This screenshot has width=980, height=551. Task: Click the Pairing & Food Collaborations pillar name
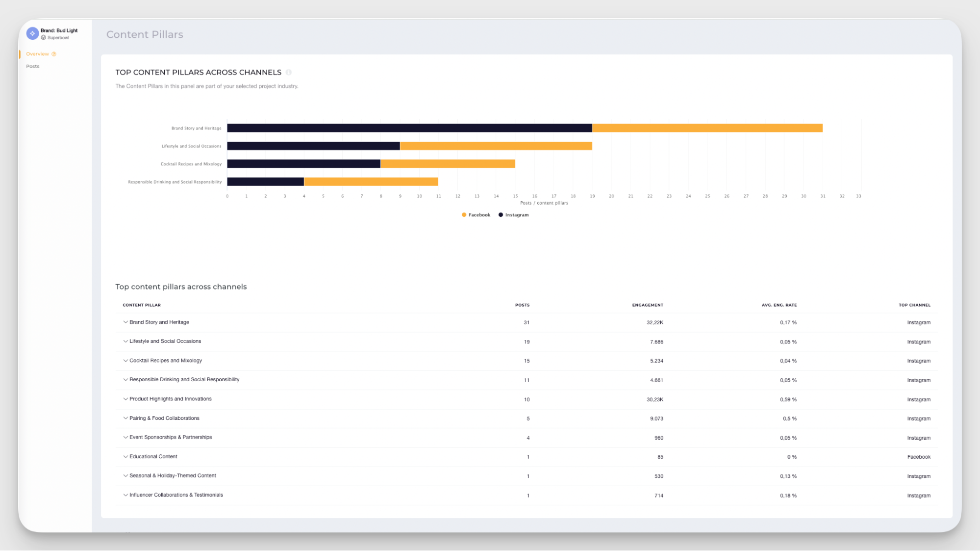tap(164, 418)
